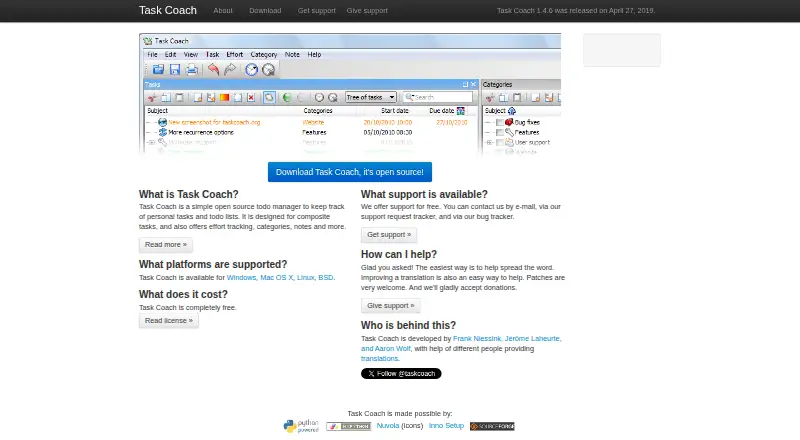Image resolution: width=800 pixels, height=440 pixels.
Task: Maximize the Tasks panel with its square icon
Action: [x=465, y=84]
